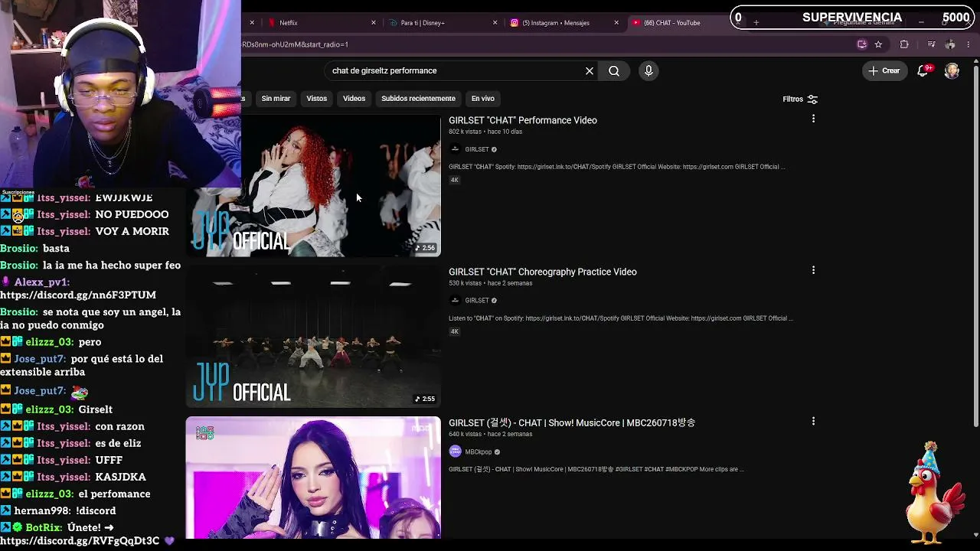Click username hernan998 in stream chat
Viewport: 980px width, 551px height.
click(x=42, y=510)
